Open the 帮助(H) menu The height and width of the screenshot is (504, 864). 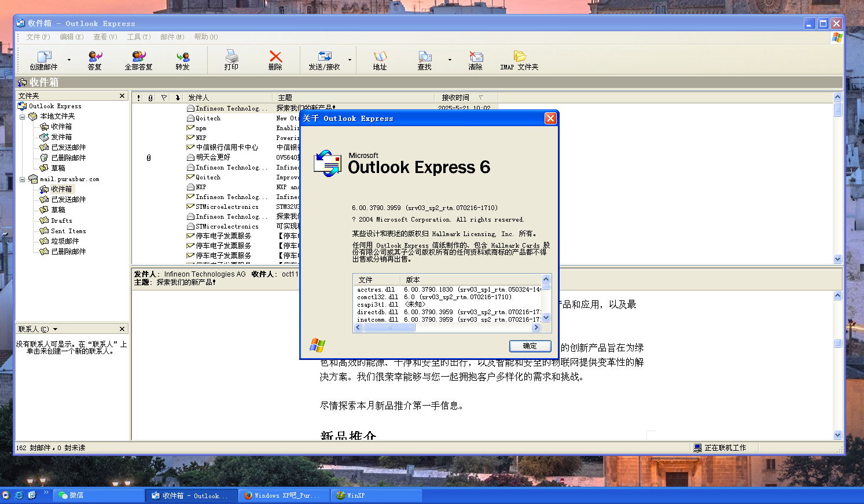click(x=206, y=37)
